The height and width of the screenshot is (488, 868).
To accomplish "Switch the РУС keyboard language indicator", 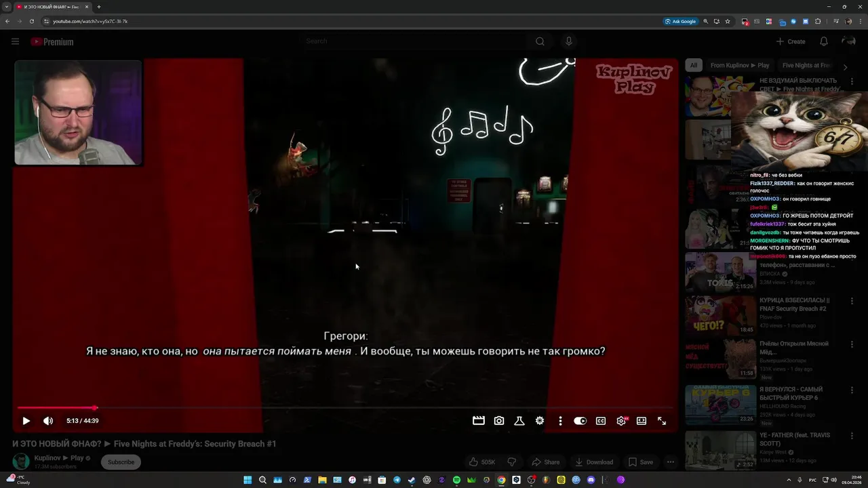I will [813, 480].
